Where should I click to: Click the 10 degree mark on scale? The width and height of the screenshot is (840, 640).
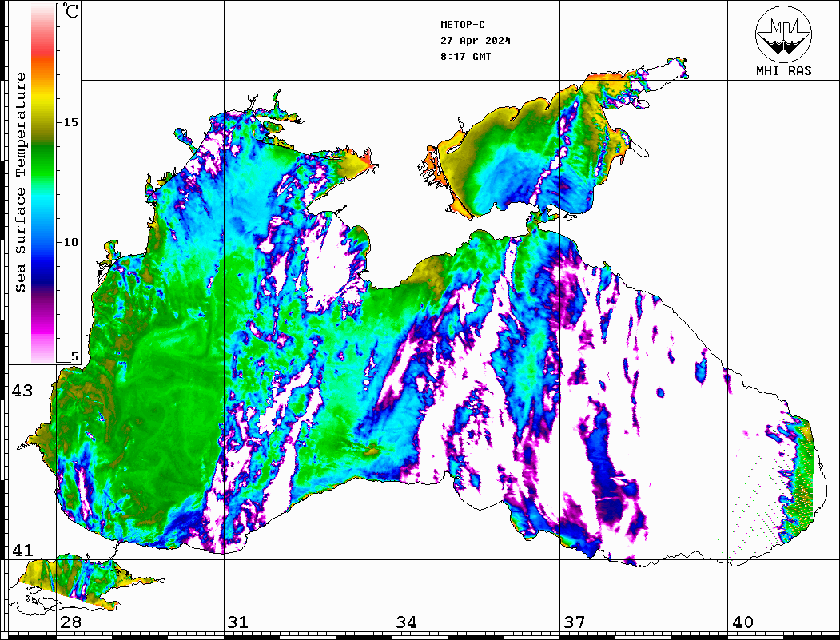pyautogui.click(x=70, y=242)
